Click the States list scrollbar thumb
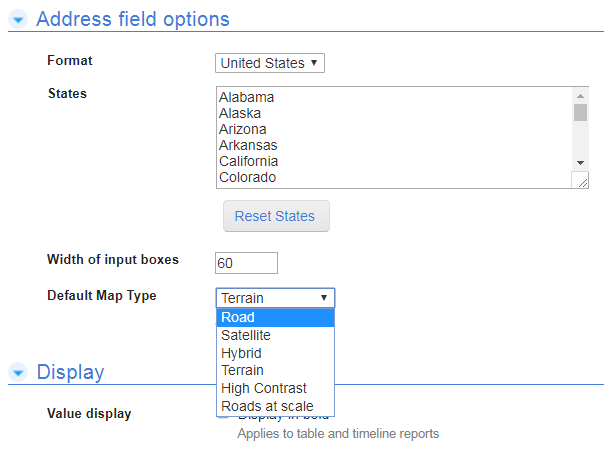This screenshot has height=451, width=604. click(x=581, y=112)
